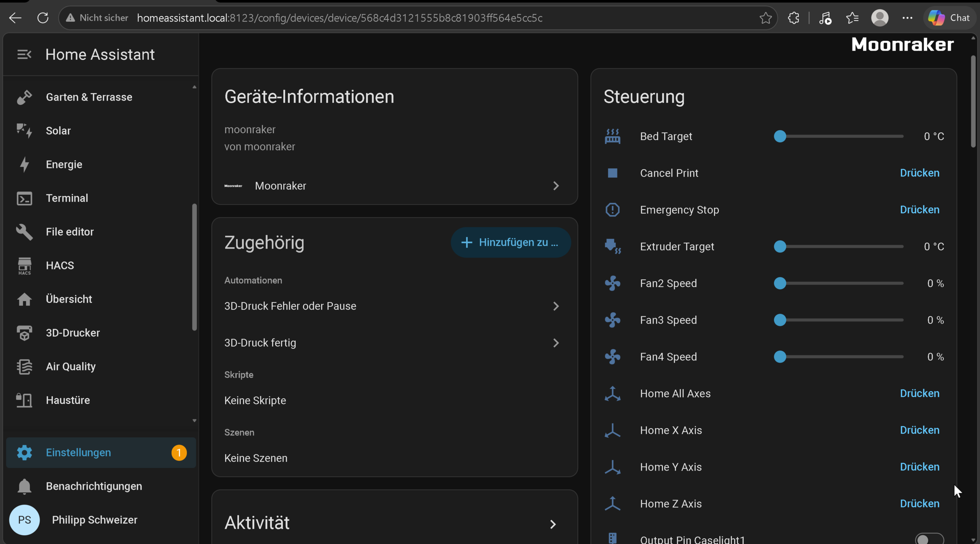Click the Fan4 Speed fan icon
Viewport: 980px width, 544px height.
pos(612,357)
